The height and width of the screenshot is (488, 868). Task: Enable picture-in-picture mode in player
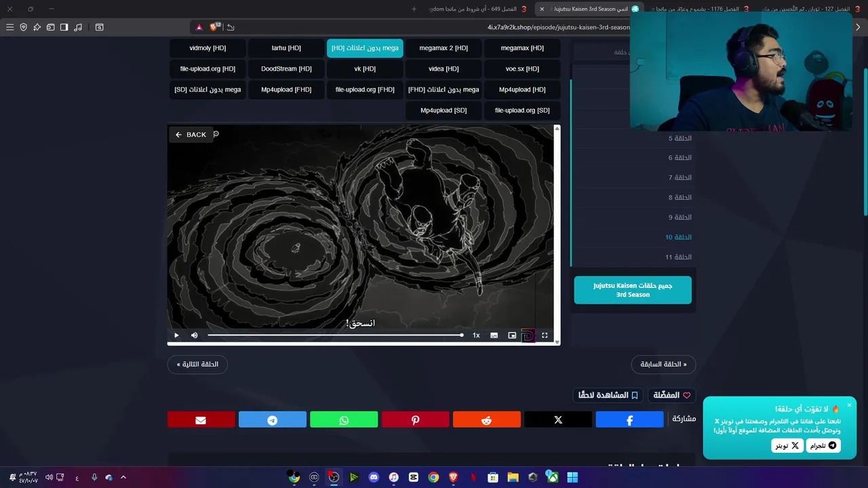[512, 335]
